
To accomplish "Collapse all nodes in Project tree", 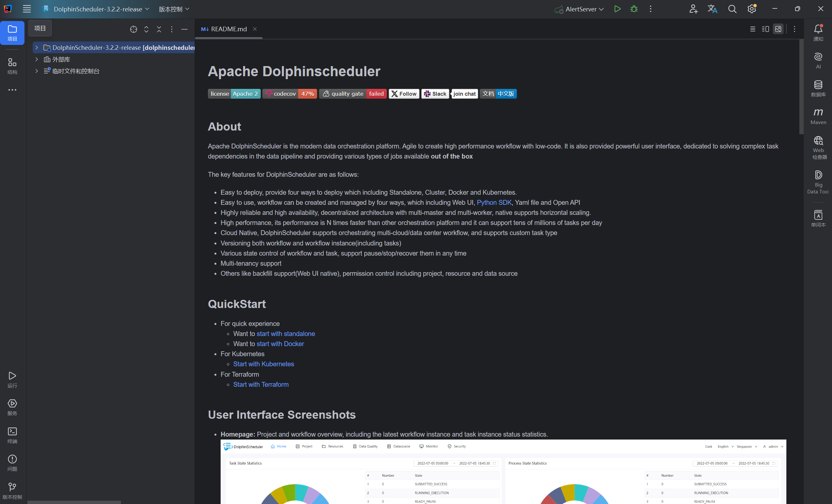I will click(x=159, y=29).
